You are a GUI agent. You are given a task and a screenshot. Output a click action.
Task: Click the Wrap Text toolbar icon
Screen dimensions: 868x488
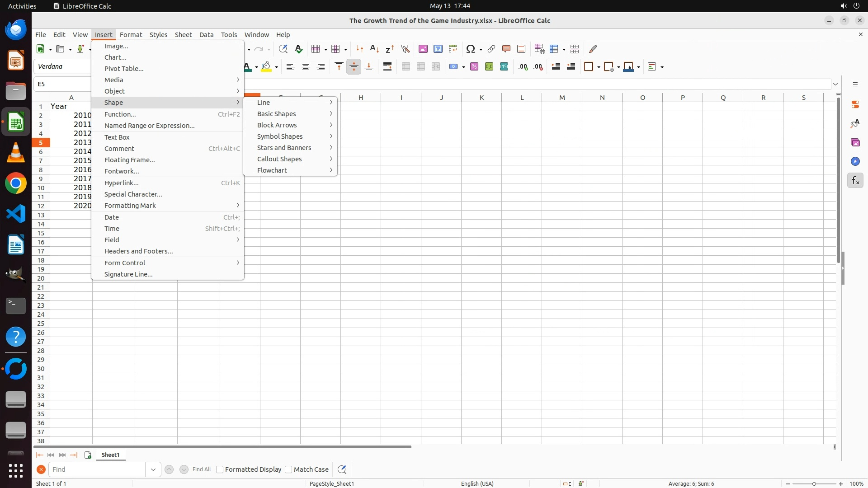click(387, 67)
